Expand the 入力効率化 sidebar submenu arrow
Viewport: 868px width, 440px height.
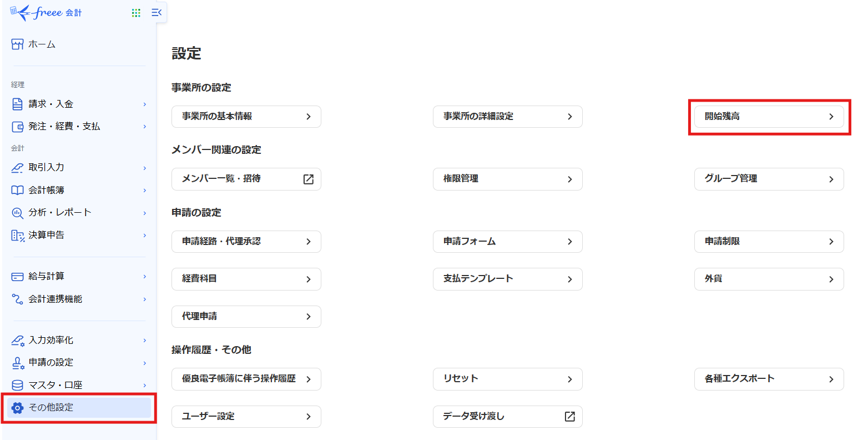point(145,340)
